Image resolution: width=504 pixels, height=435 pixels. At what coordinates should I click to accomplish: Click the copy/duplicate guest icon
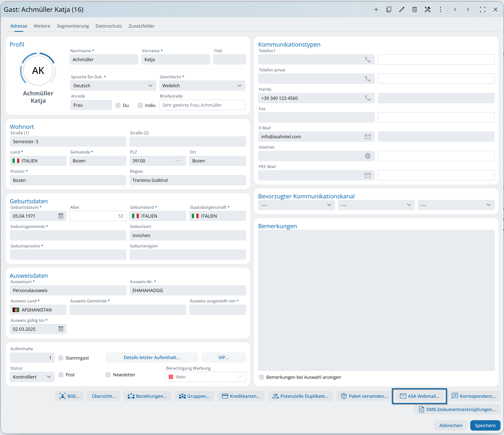click(389, 10)
